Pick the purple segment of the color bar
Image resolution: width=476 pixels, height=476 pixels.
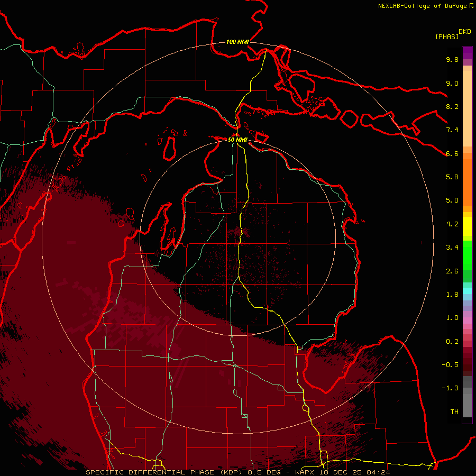[x=467, y=53]
